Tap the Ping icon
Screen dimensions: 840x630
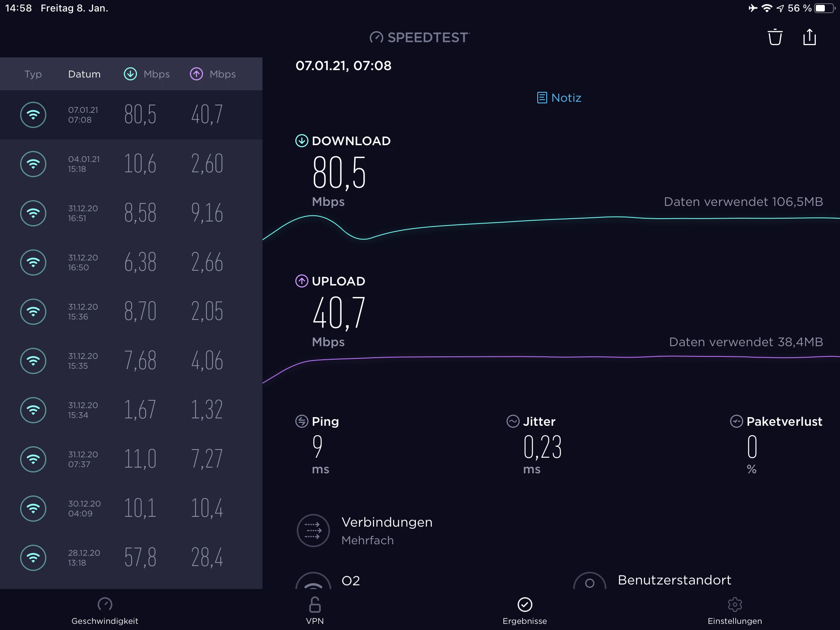tap(302, 421)
